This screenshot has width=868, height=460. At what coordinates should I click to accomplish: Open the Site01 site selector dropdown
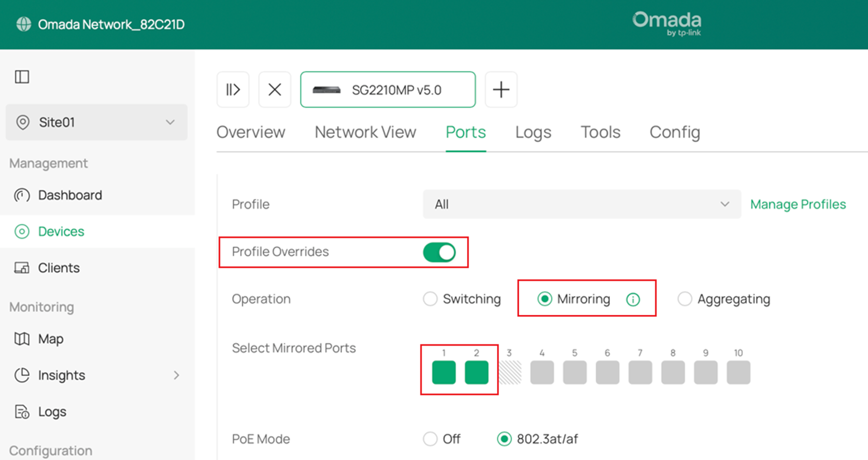pos(96,122)
